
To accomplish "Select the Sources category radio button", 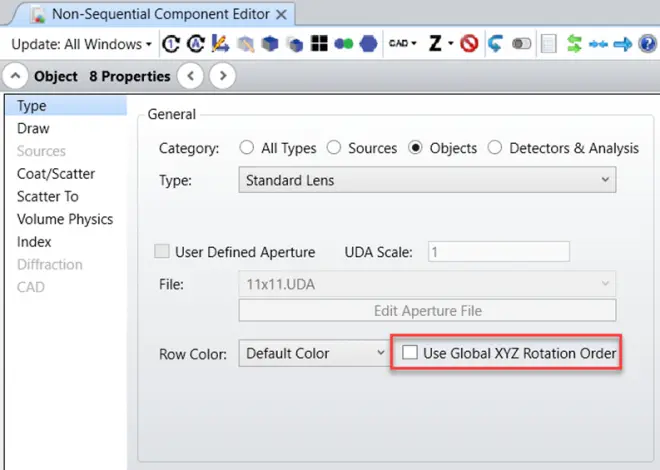I will (x=334, y=148).
